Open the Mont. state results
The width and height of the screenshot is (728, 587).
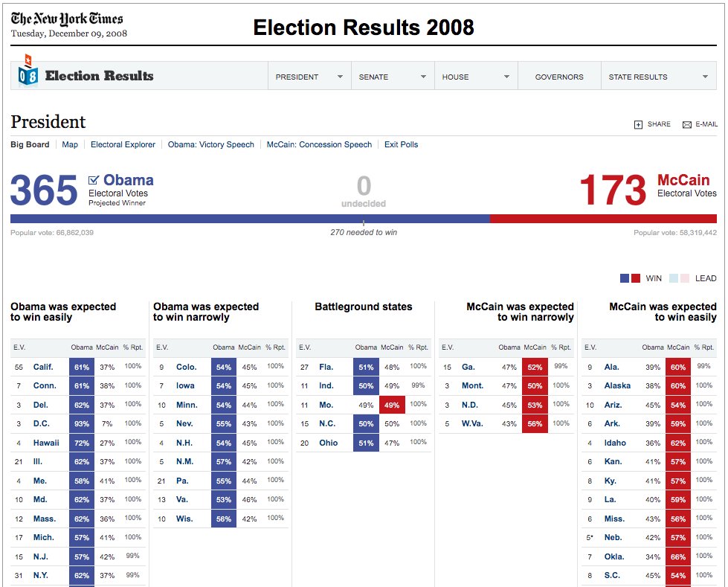tap(472, 385)
